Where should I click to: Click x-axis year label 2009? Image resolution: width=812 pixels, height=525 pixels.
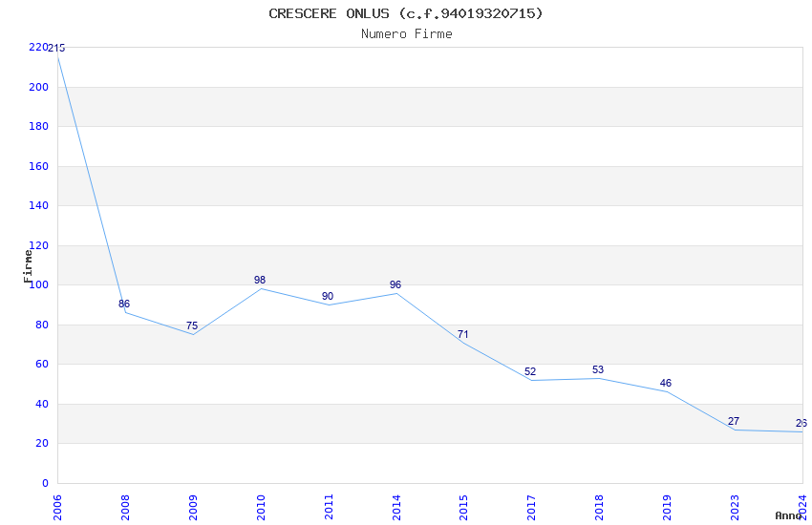[193, 508]
